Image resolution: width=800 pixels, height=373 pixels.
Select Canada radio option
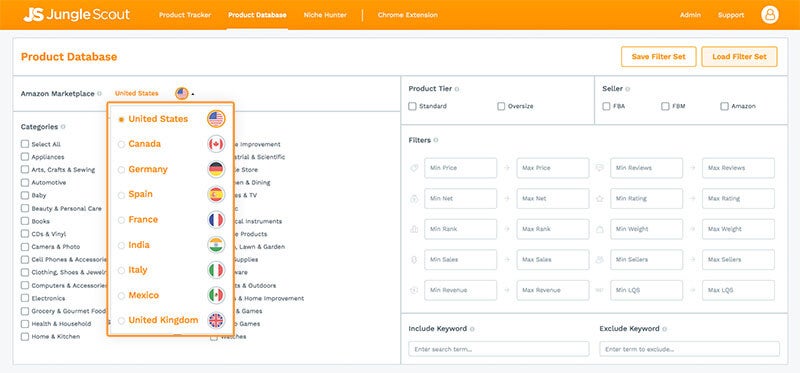coord(121,144)
